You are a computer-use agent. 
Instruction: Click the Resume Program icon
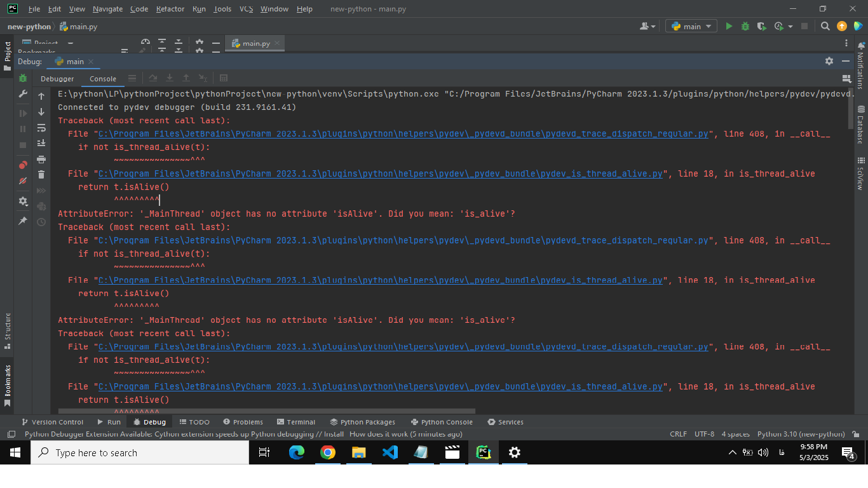(23, 113)
